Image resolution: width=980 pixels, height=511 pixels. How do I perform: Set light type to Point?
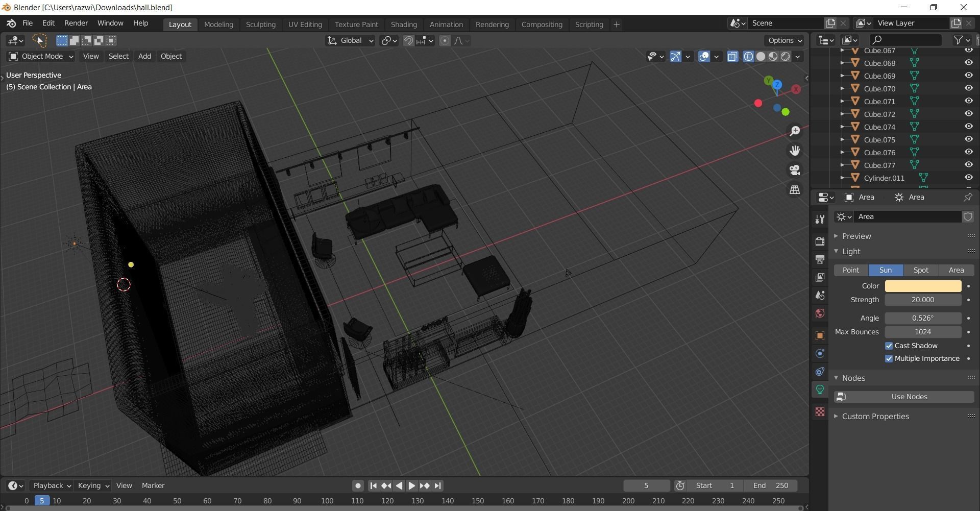(x=851, y=270)
